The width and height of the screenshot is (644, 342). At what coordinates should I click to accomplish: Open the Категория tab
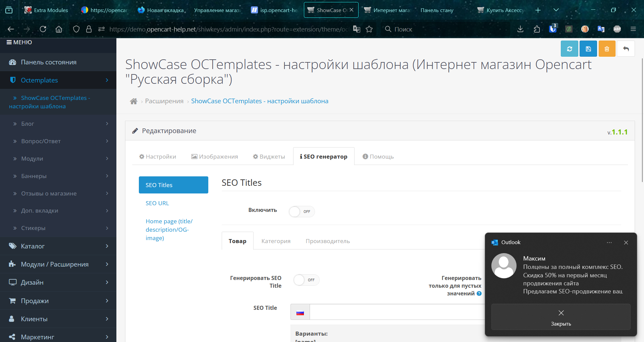(276, 241)
